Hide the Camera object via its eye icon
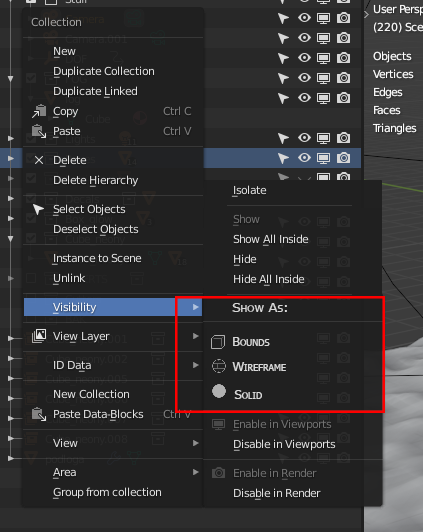423x532 pixels. coord(304,18)
